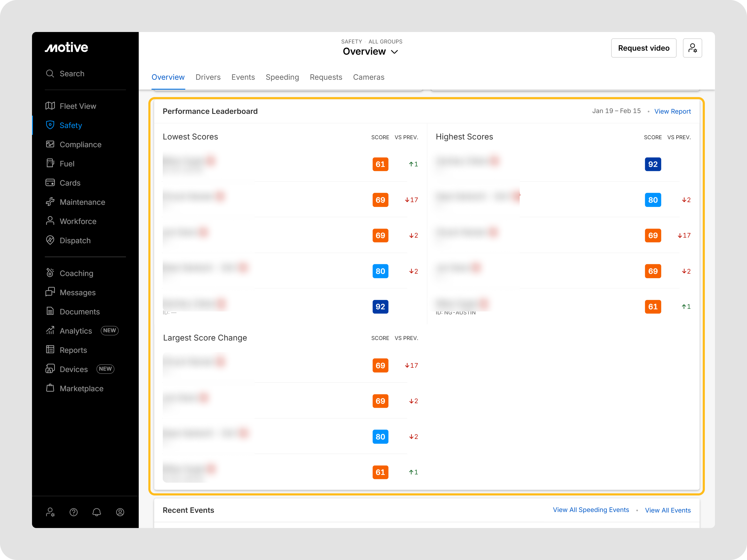Switch to the Drivers tab
The width and height of the screenshot is (747, 560).
[208, 77]
